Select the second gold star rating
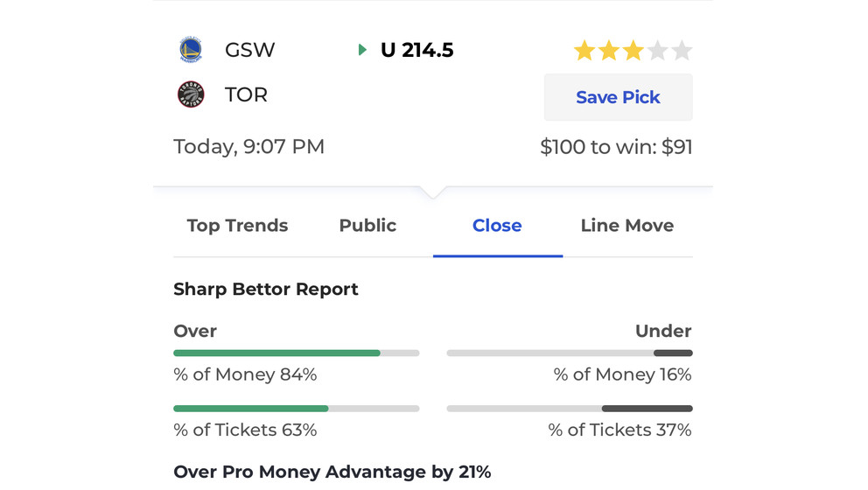This screenshot has height=490, width=868. point(608,51)
